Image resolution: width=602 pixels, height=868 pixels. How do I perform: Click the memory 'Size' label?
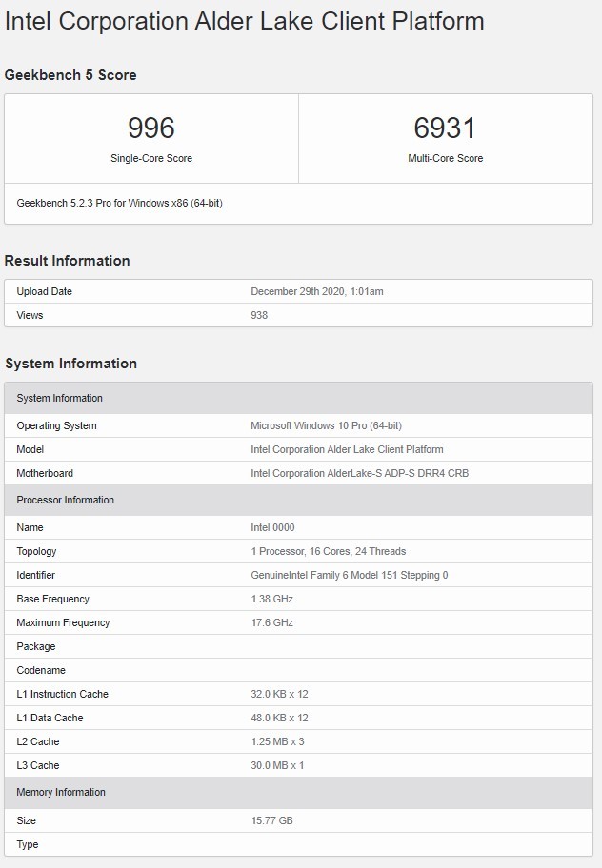pyautogui.click(x=26, y=821)
